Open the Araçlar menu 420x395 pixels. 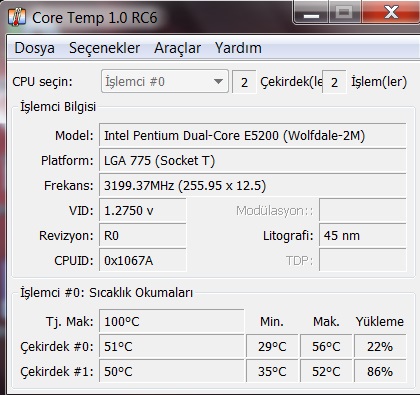pyautogui.click(x=177, y=48)
